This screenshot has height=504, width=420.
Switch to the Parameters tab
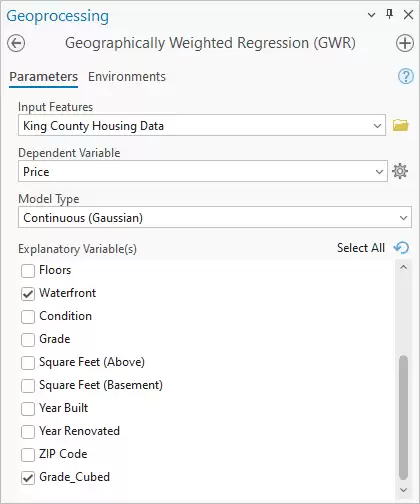[43, 77]
